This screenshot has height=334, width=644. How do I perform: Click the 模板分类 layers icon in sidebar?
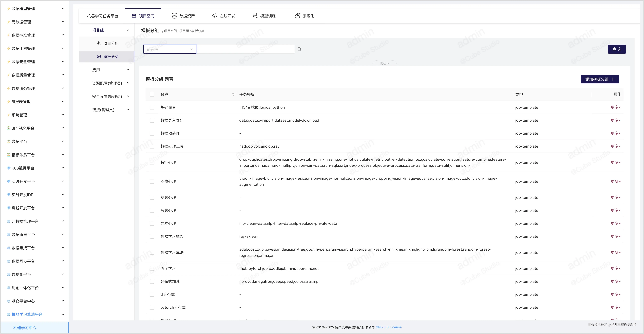(99, 57)
